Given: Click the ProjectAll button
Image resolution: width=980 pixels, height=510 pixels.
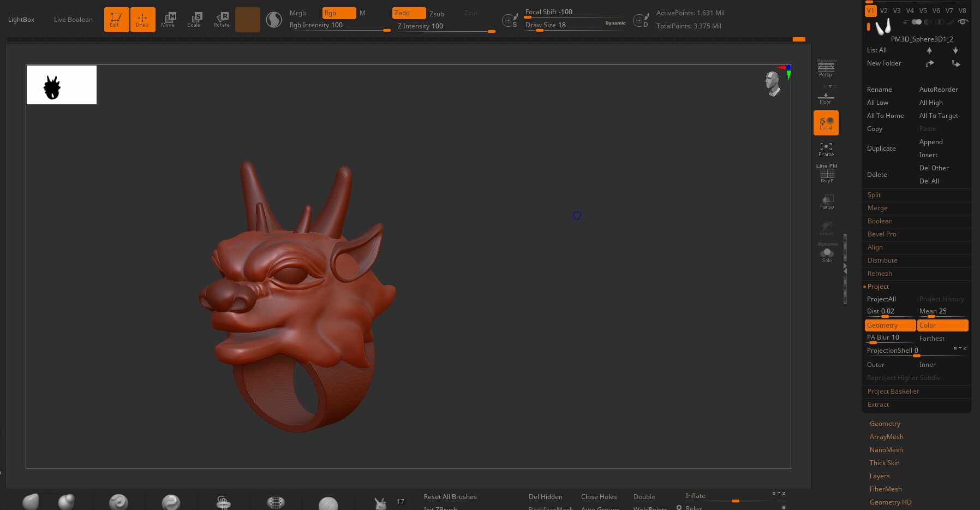Looking at the screenshot, I should pos(881,299).
